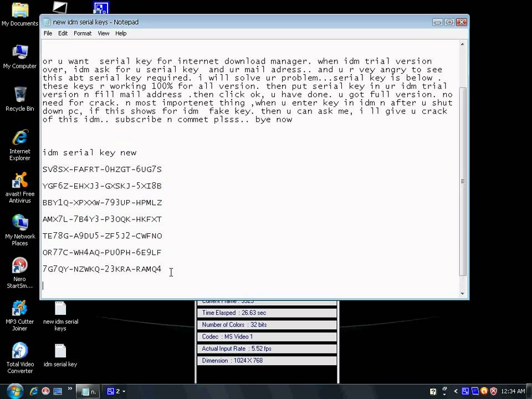Show hidden tray icons arrow
Viewport: 532px width, 399px height.
(456, 392)
